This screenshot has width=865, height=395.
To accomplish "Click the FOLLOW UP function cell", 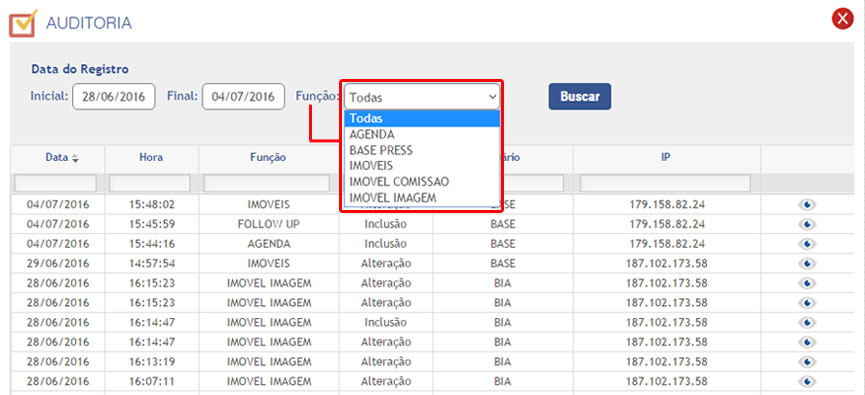I will pyautogui.click(x=269, y=224).
